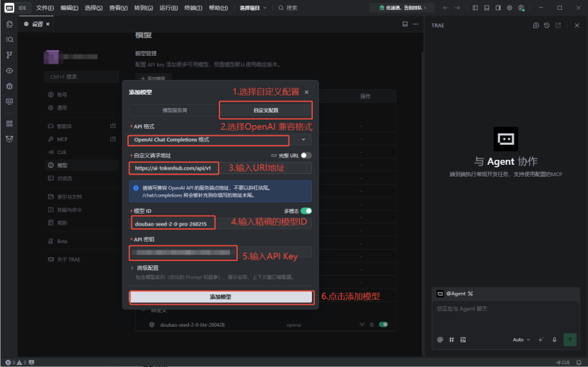Viewport: 588px width, 367px height.
Task: Open the notifications bell in status bar
Action: (579, 363)
